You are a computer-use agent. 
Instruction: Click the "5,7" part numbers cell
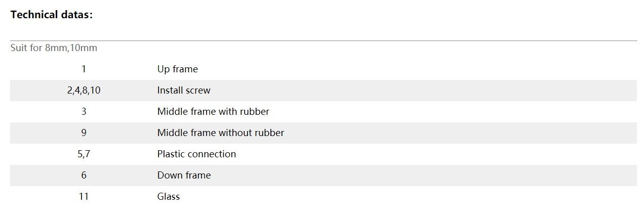[84, 154]
